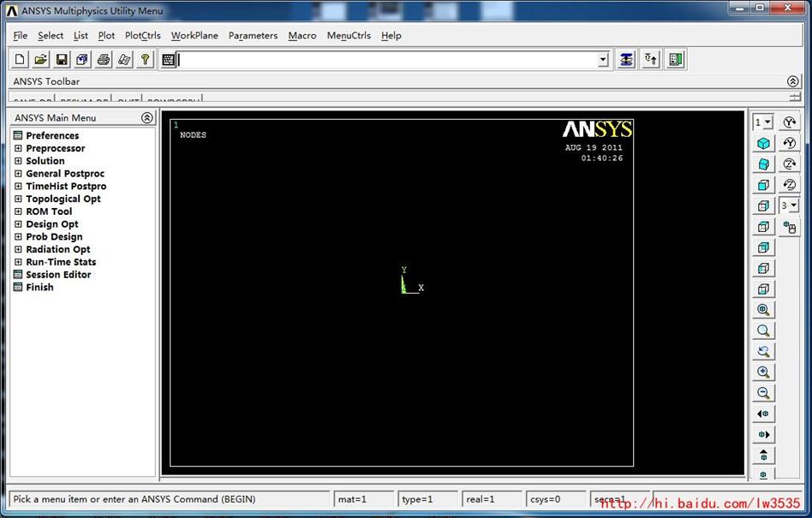
Task: Open the Contact Manager icon
Action: pos(675,60)
